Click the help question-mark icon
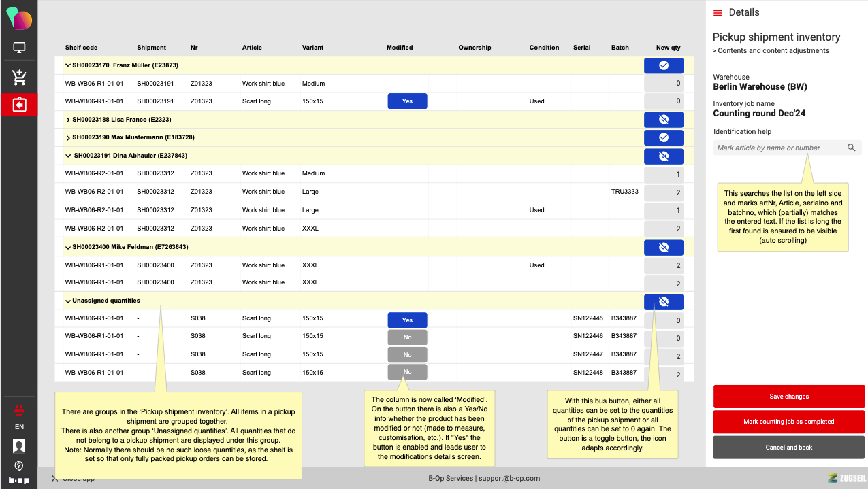Screen dimensions: 868x489 point(19,466)
